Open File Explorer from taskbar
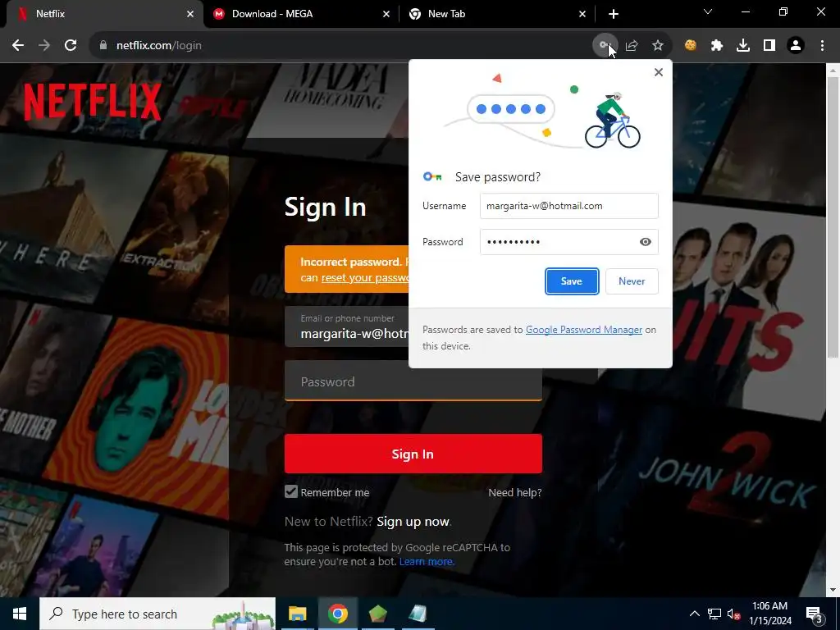Screen dimensions: 840x630 pyautogui.click(x=297, y=614)
